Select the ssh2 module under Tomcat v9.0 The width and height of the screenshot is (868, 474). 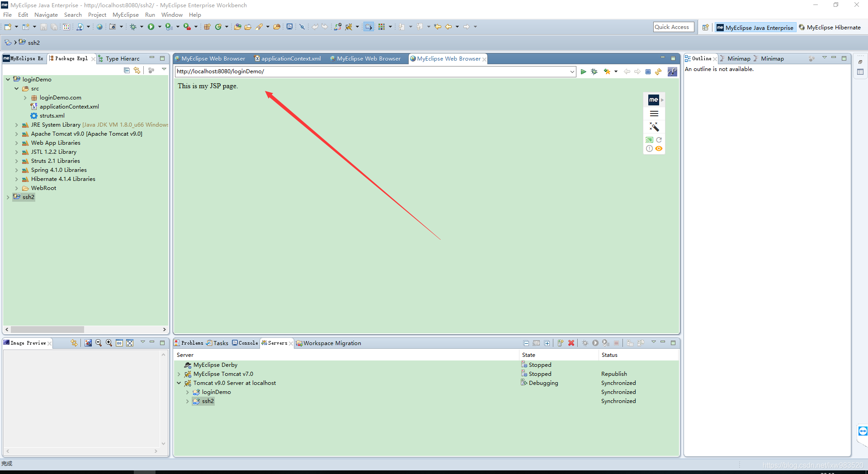click(x=203, y=401)
